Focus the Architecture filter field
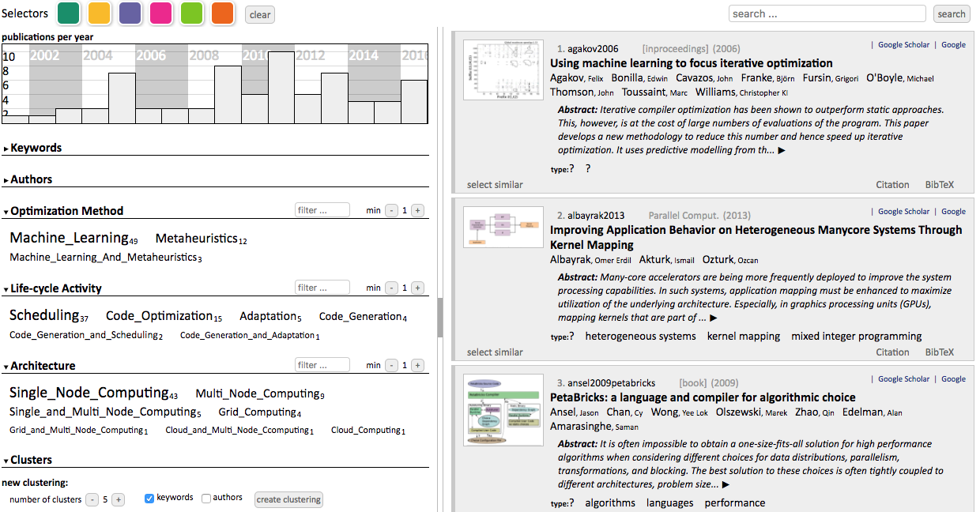 322,365
